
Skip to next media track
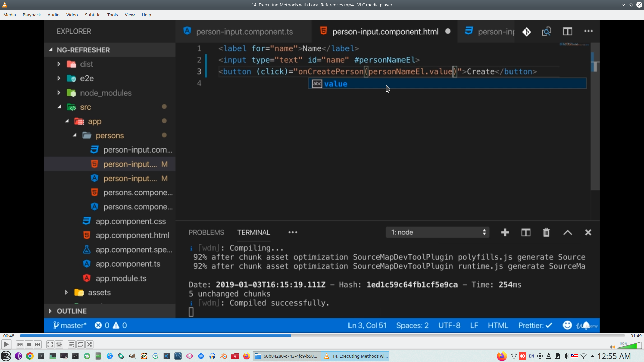pos(38,344)
